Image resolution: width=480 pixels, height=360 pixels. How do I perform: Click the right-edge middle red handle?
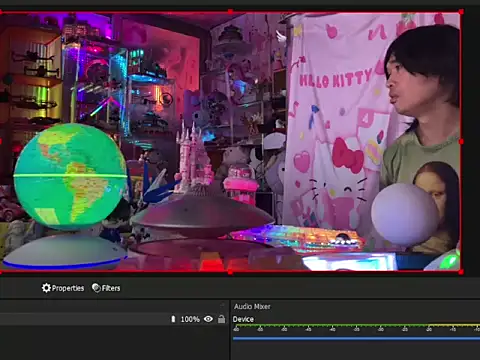click(x=461, y=142)
